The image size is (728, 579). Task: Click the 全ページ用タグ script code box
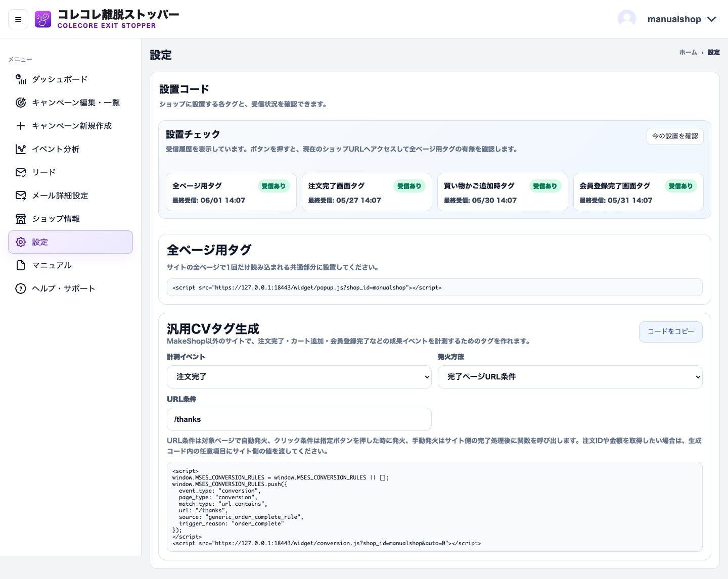point(435,287)
